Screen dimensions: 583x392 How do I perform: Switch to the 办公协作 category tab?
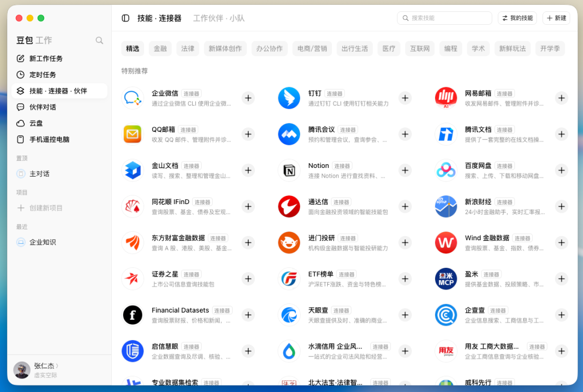click(269, 49)
